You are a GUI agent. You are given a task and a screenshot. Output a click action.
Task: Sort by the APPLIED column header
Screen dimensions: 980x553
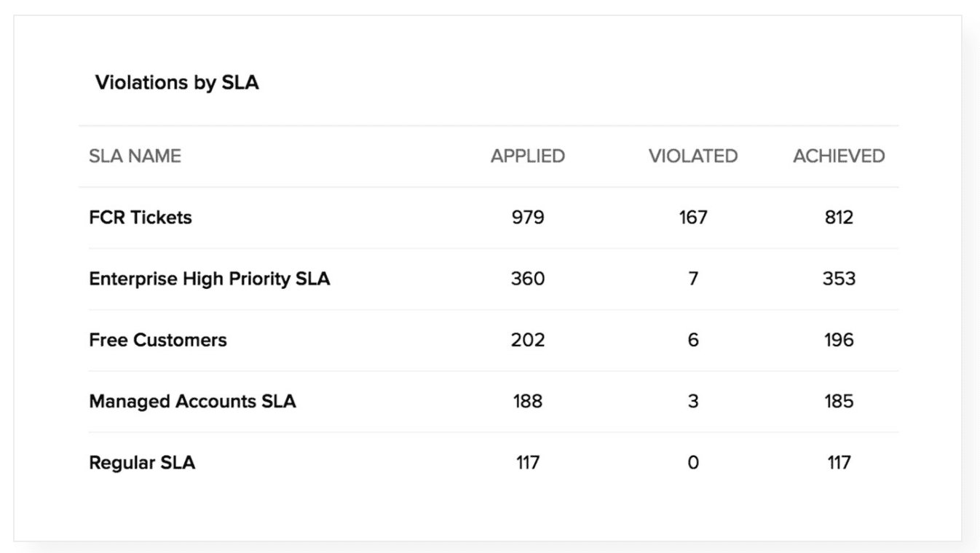point(528,156)
